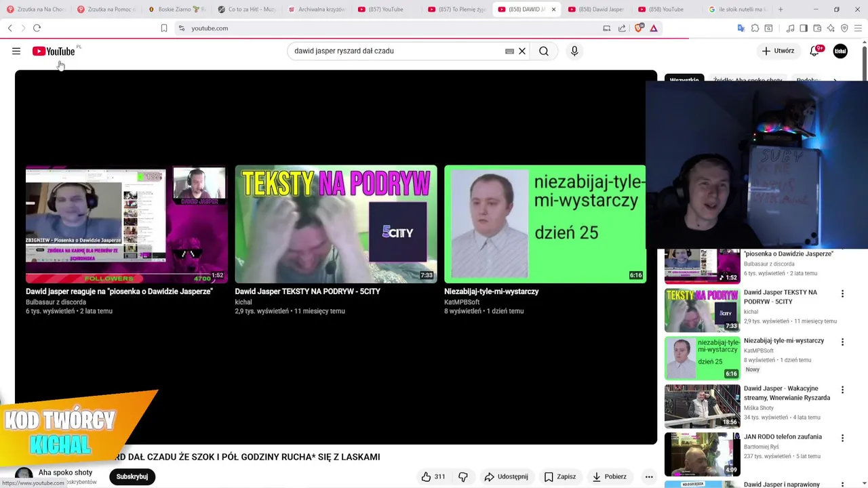Open the music note playlist icon
The width and height of the screenshot is (868, 488).
pos(791,28)
